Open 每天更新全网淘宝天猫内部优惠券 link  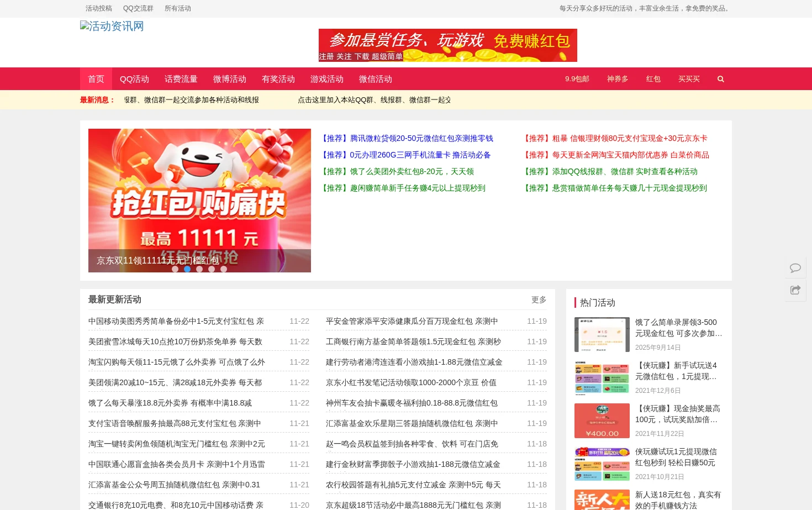[x=615, y=155]
